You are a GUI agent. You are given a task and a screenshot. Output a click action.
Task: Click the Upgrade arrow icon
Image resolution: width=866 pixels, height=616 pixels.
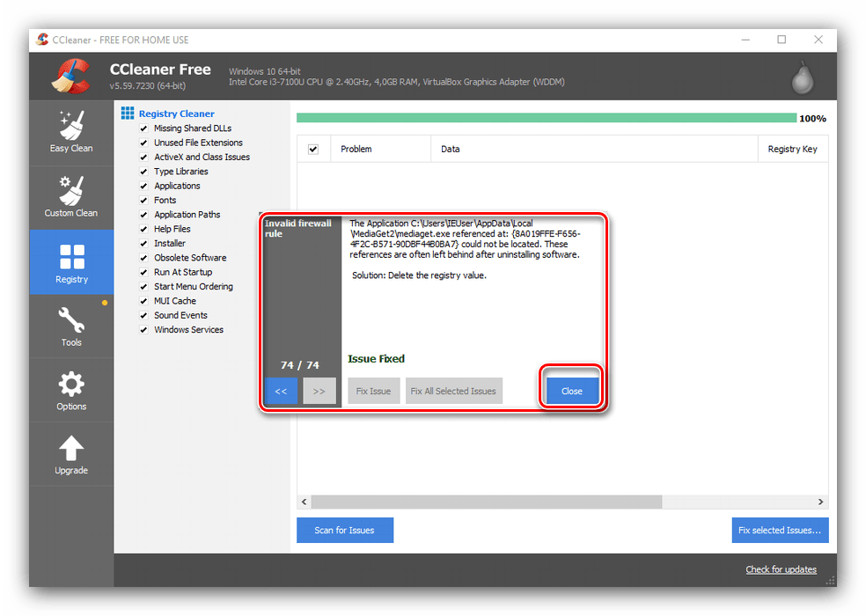click(x=71, y=454)
